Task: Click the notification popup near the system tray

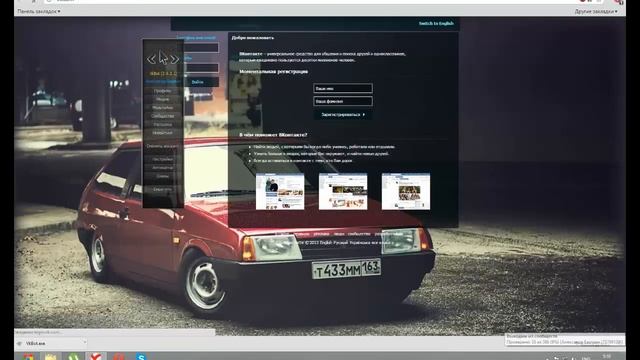Action: tap(564, 340)
